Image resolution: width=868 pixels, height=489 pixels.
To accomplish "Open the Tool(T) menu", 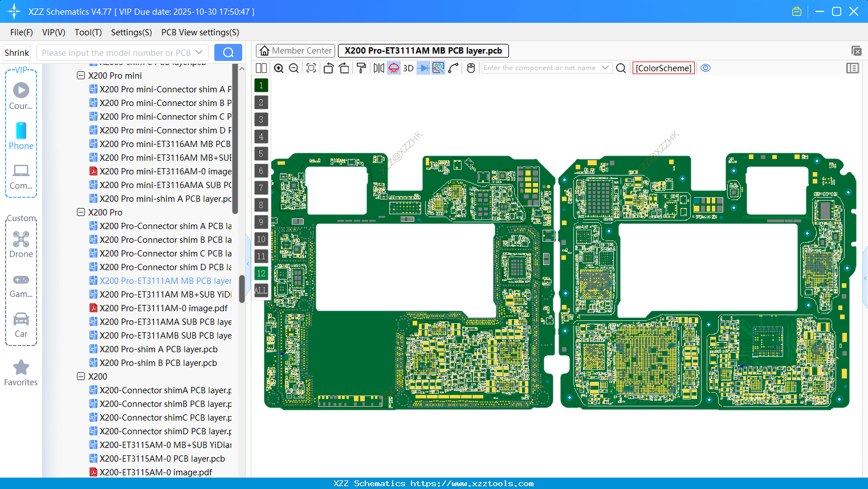I will point(88,32).
